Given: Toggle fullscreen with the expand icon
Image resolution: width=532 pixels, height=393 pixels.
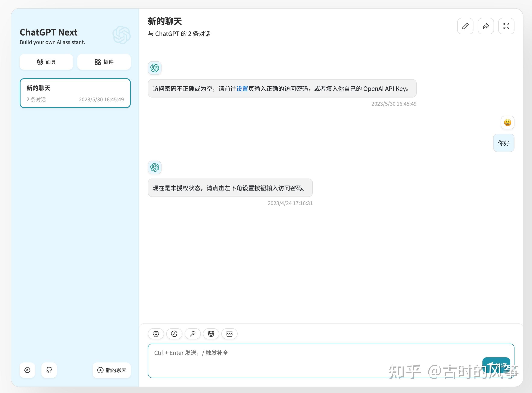Looking at the screenshot, I should click(x=506, y=26).
